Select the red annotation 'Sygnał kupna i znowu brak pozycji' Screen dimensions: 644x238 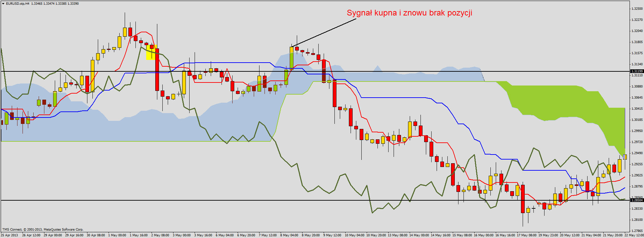[x=409, y=13]
